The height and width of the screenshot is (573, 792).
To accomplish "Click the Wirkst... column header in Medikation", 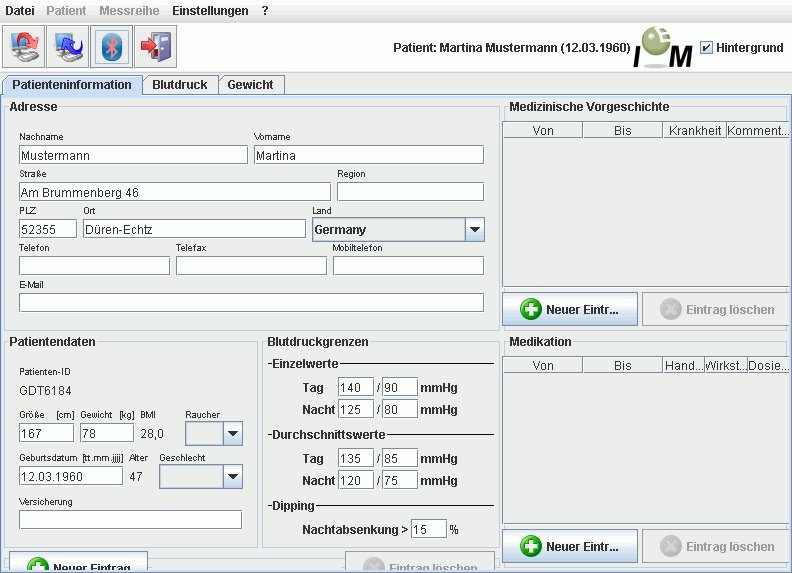I will (x=726, y=365).
